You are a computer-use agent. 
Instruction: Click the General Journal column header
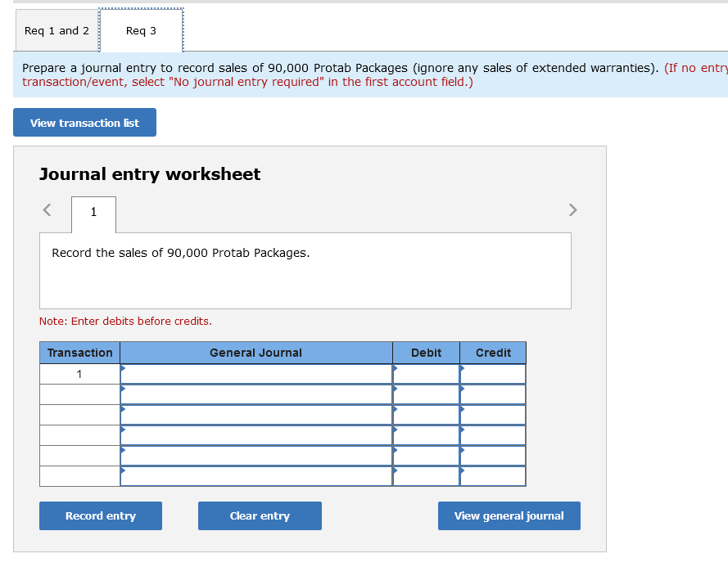256,353
